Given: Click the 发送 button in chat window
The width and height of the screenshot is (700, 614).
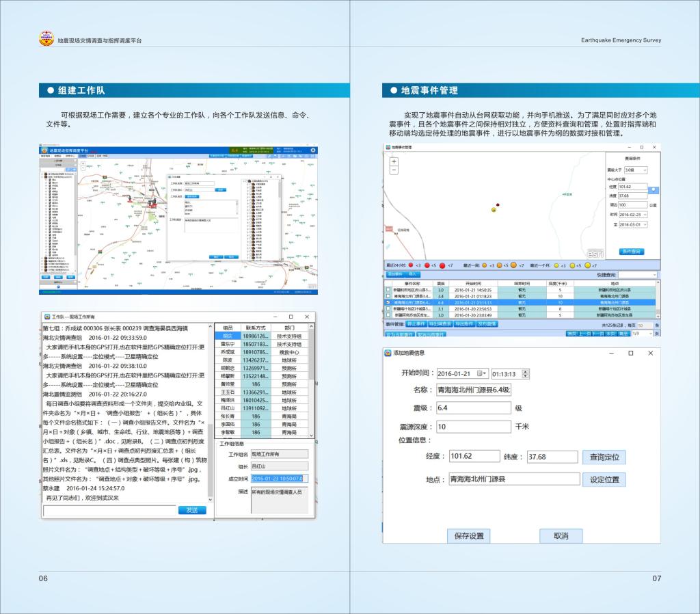Looking at the screenshot, I should click(x=191, y=510).
